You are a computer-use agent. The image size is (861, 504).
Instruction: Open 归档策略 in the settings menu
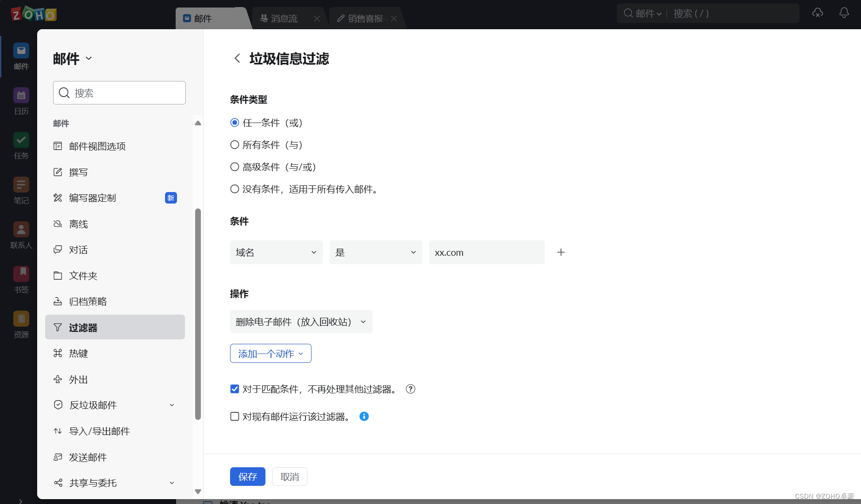(88, 301)
